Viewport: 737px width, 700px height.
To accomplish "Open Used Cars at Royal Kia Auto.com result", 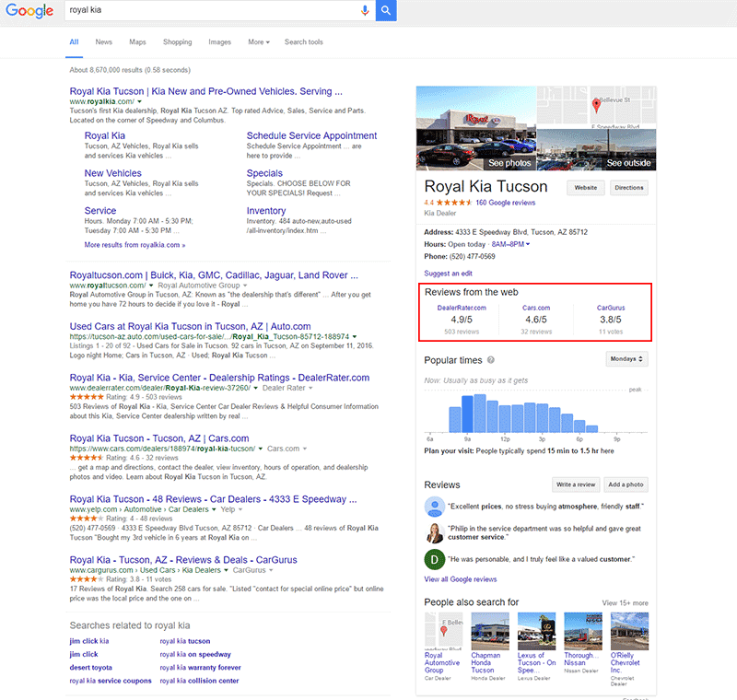I will coord(190,326).
